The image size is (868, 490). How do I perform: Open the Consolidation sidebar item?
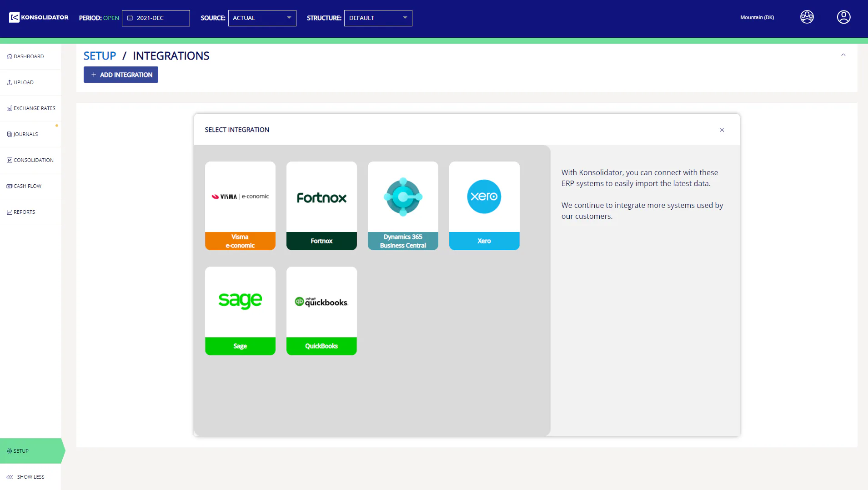pos(30,160)
